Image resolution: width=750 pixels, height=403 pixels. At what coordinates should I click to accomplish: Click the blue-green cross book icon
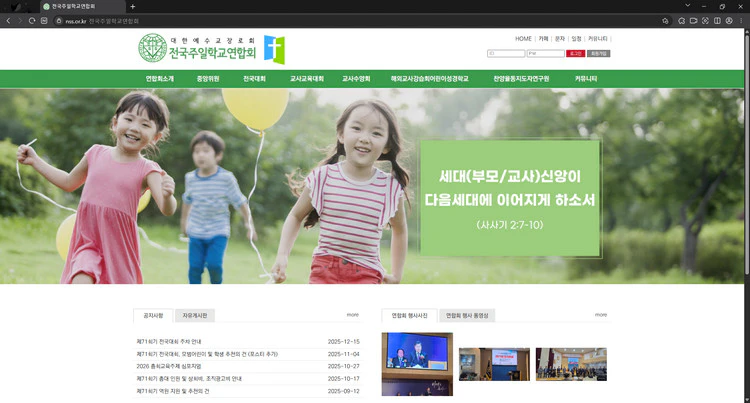tap(275, 49)
